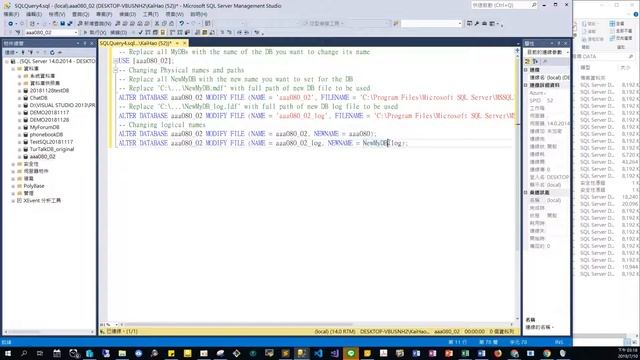Viewport: 640px width, 360px height.
Task: Click the Object Explorer horizontal scrollbar
Action: (x=49, y=332)
